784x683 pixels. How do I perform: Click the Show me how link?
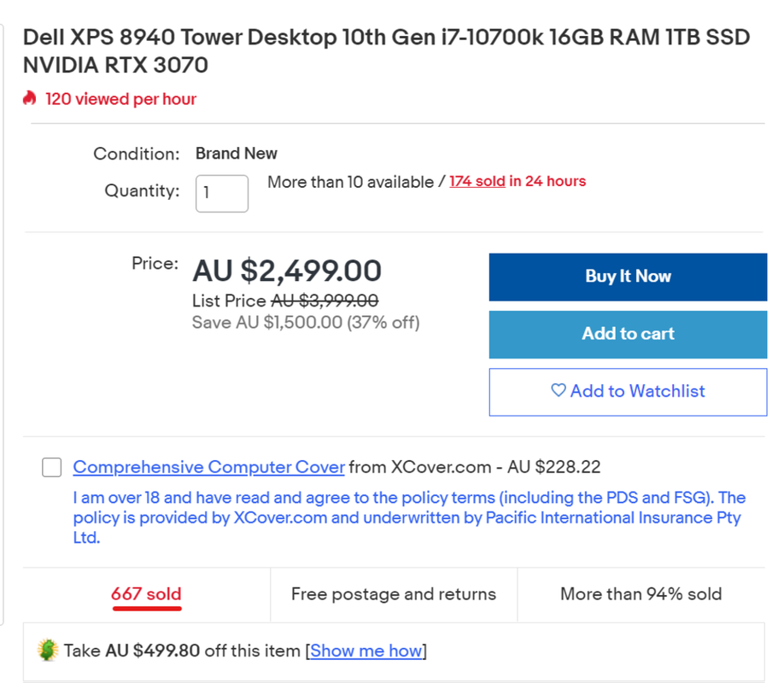pos(366,651)
